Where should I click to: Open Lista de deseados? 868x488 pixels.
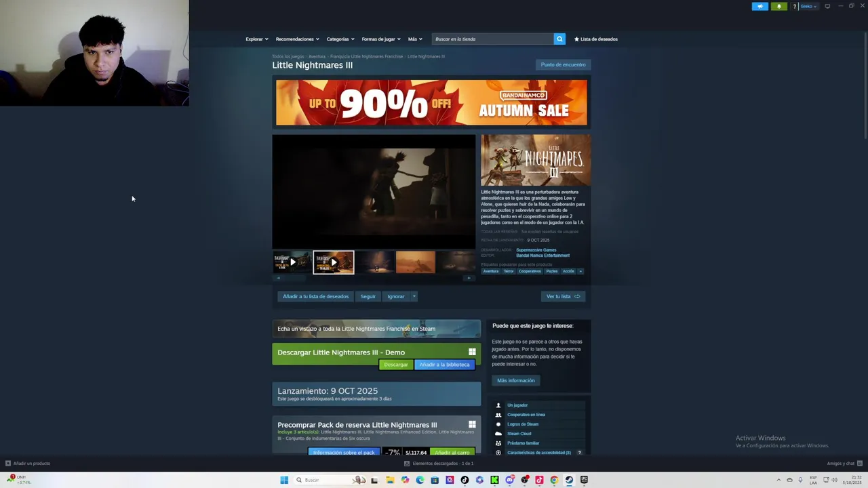[596, 39]
